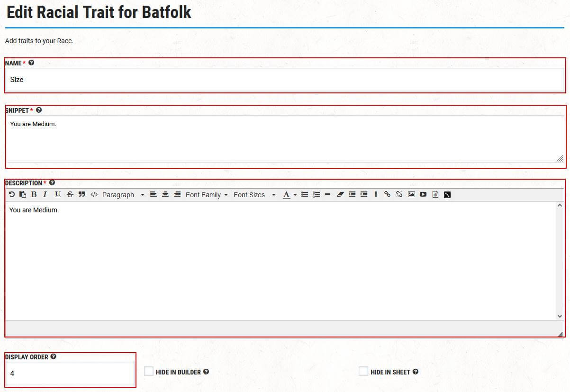570x392 pixels.
Task: Apply Italic formatting in the editor
Action: tap(45, 194)
